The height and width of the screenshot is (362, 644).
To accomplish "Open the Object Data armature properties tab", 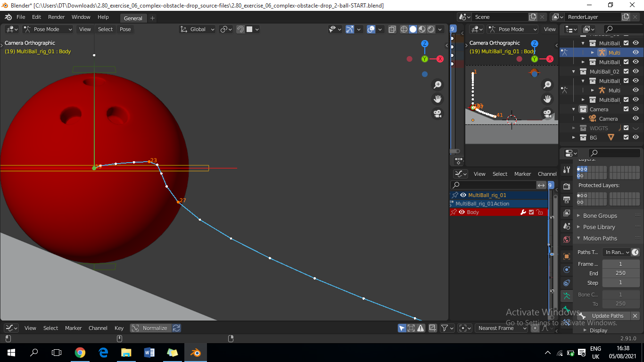I will pyautogui.click(x=567, y=296).
